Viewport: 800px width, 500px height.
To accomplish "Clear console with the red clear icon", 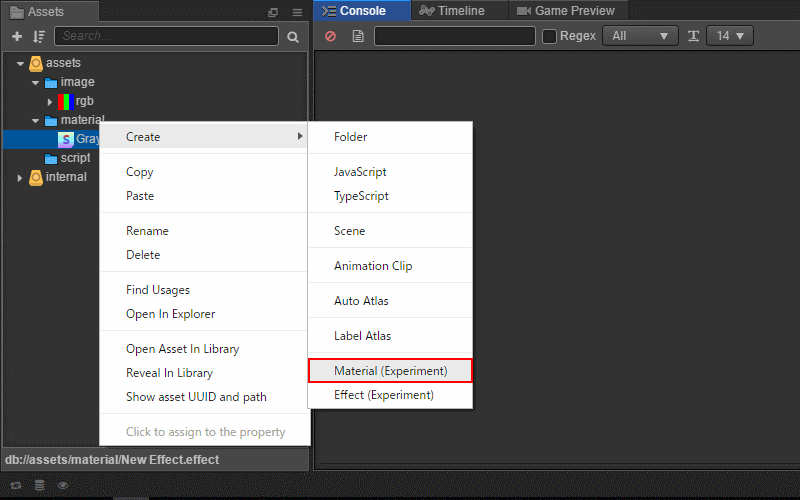I will click(331, 36).
